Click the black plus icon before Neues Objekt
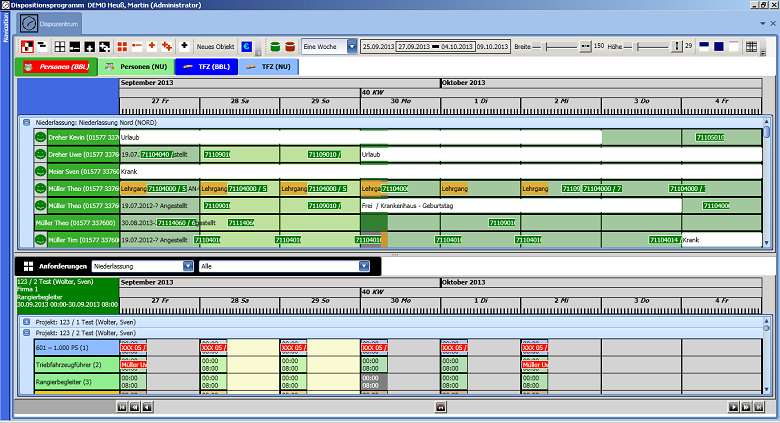 click(x=184, y=46)
